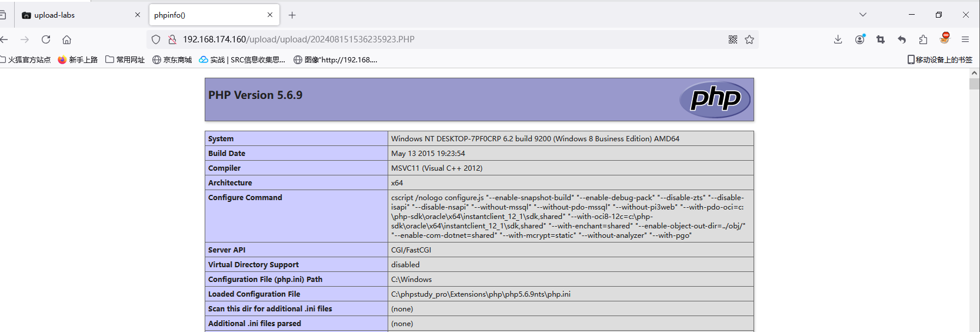Click Scan this dir for additional .ini files
The height and width of the screenshot is (332, 980).
[x=270, y=309]
